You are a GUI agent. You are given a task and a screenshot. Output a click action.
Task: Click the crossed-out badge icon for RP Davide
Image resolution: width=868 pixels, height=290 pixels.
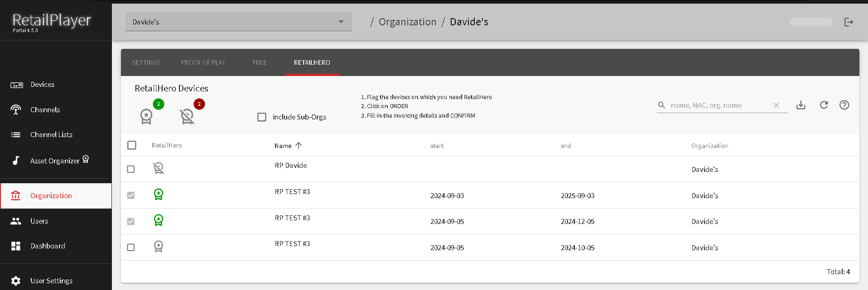(x=158, y=168)
